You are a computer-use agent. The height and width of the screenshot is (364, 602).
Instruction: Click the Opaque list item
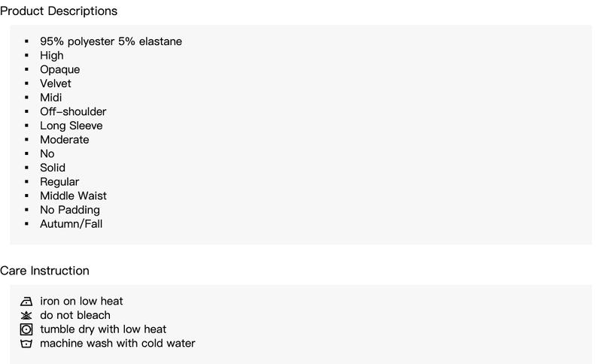pyautogui.click(x=60, y=70)
